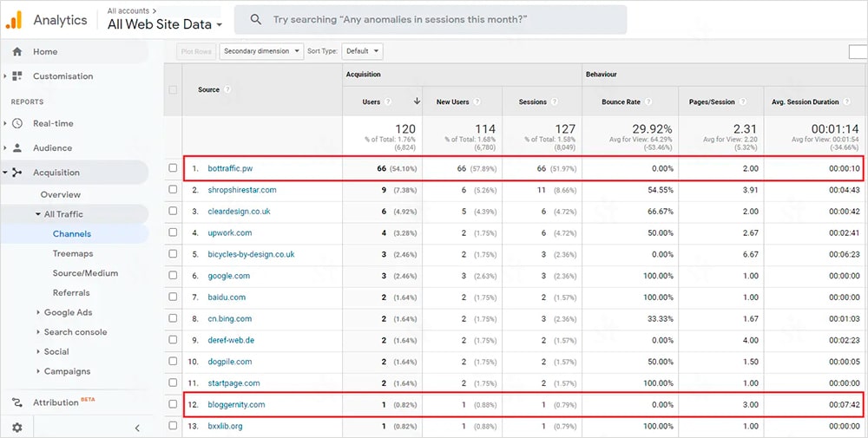This screenshot has height=438, width=868.
Task: Click the Users column sort arrow
Action: tap(417, 101)
